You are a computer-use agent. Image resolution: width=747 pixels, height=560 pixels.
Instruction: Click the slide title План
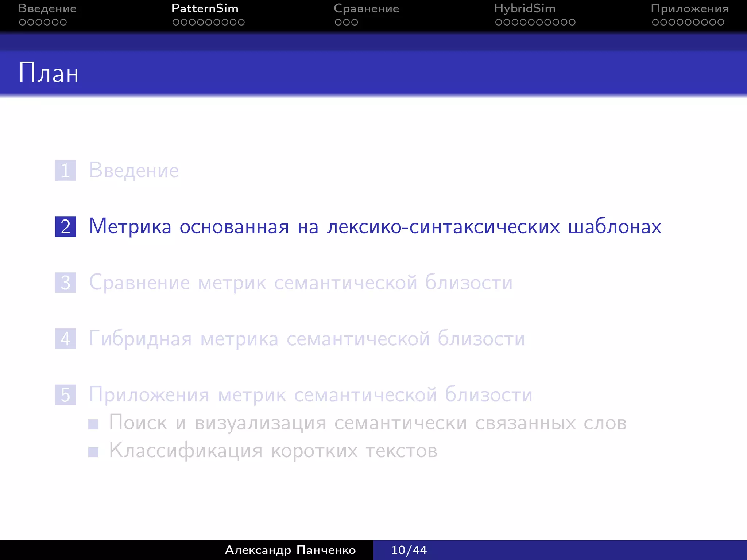click(x=49, y=73)
